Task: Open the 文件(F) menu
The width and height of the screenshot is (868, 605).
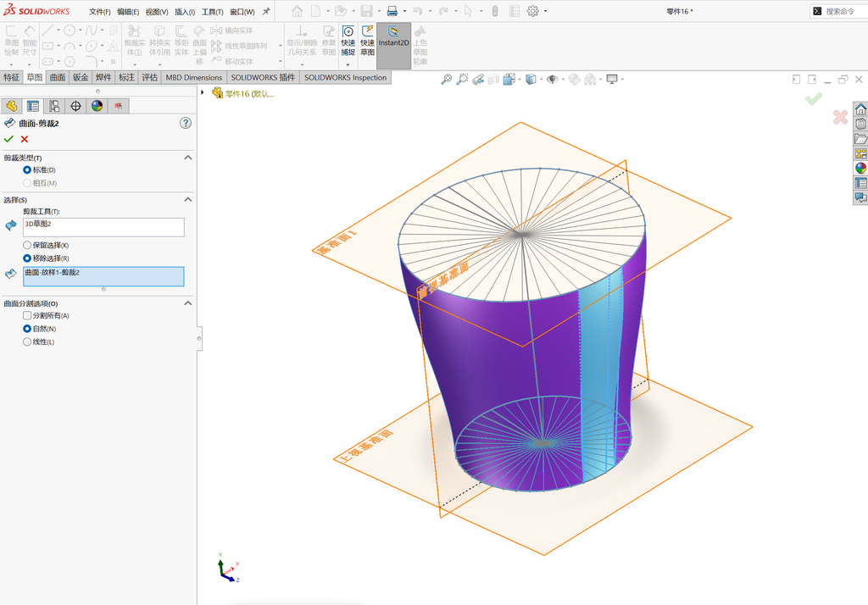Action: click(x=100, y=12)
